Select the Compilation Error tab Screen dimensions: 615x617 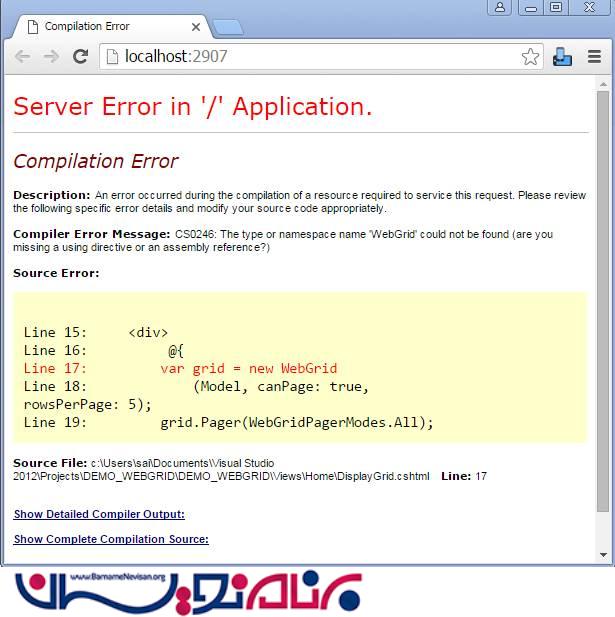coord(100,26)
